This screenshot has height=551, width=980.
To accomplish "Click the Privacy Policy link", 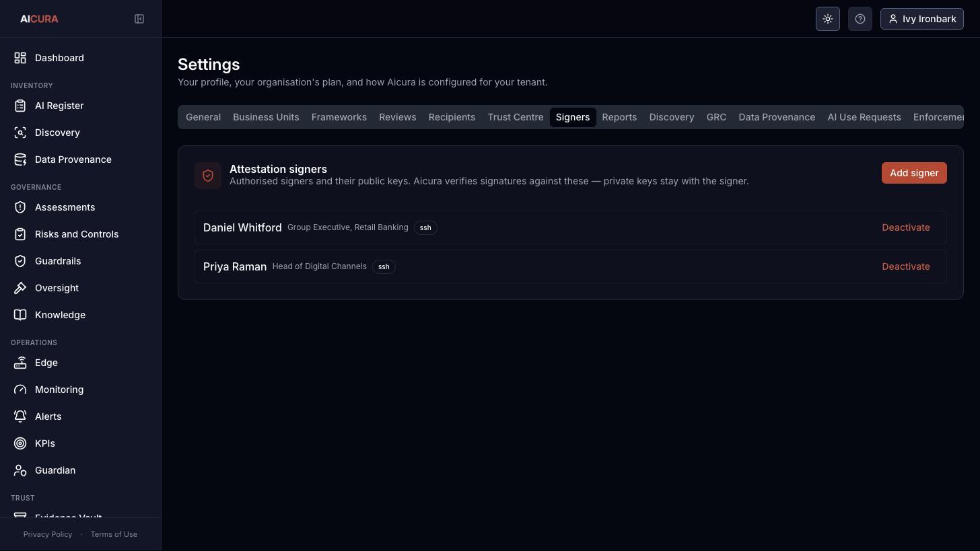I will 48,534.
